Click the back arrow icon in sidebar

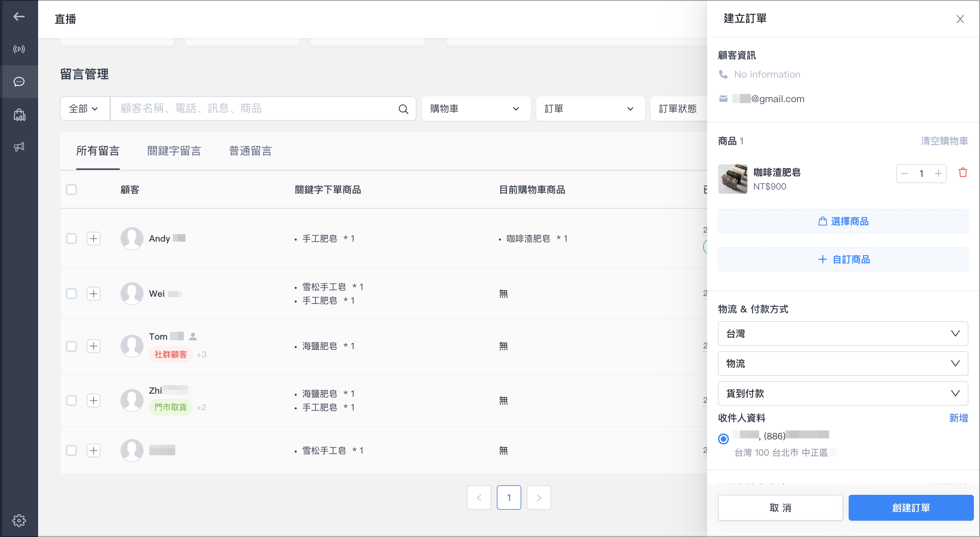[x=19, y=16]
